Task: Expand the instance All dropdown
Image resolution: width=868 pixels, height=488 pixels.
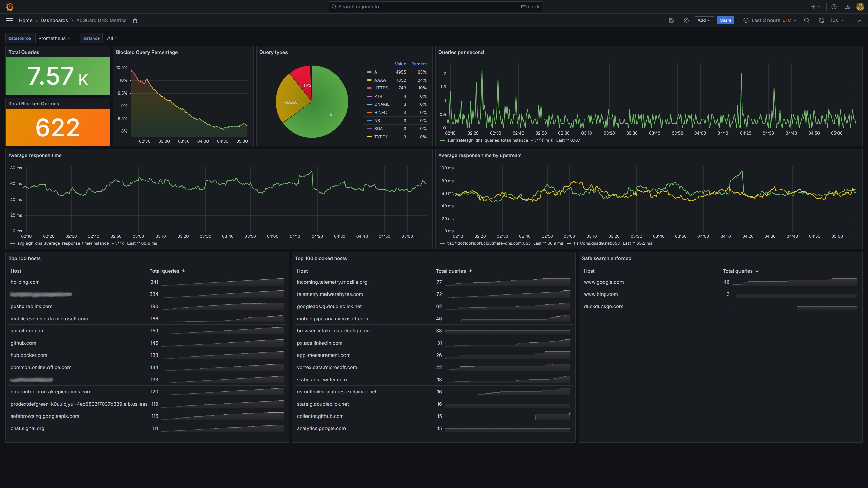Action: click(112, 38)
